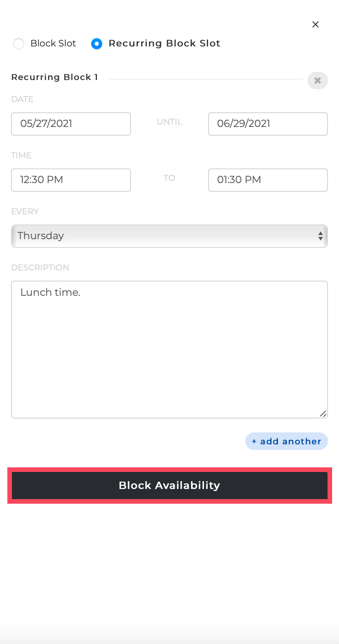The image size is (339, 644).
Task: Submit with the Block Availability button
Action: pos(169,485)
